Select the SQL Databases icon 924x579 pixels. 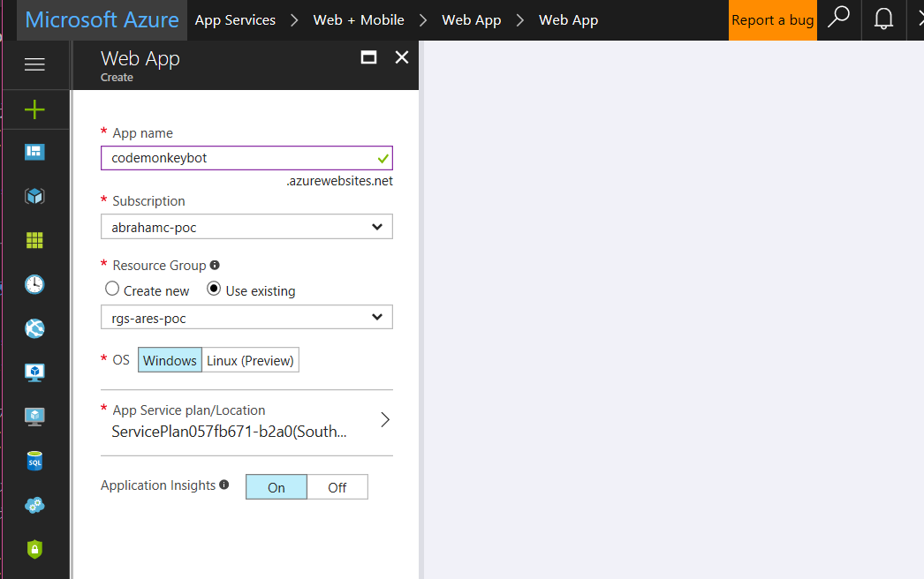click(x=34, y=460)
